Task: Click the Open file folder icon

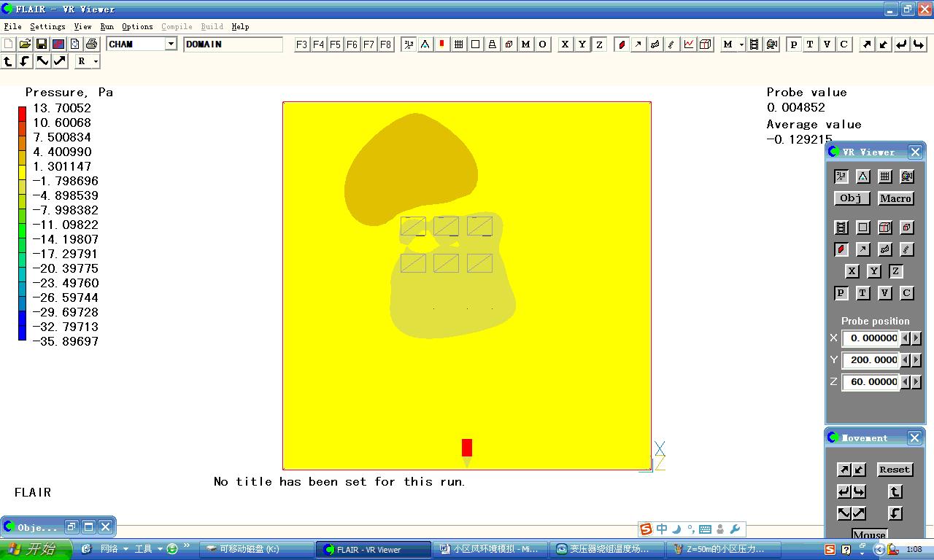Action: click(x=25, y=44)
